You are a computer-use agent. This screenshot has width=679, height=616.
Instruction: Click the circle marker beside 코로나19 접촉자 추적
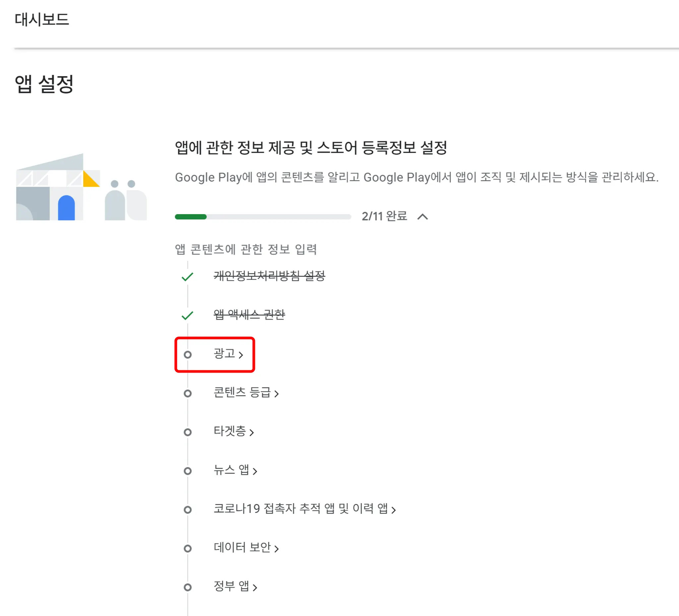tap(188, 509)
